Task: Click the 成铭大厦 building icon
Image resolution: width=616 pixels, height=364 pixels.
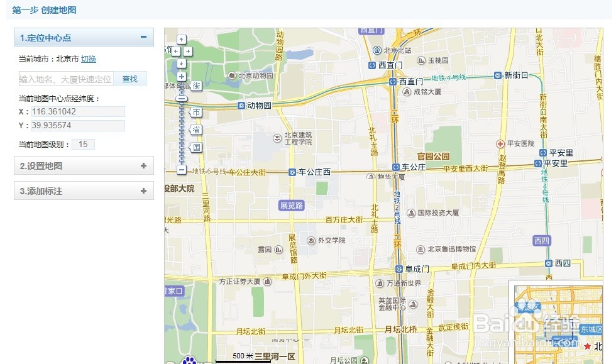Action: 407,92
